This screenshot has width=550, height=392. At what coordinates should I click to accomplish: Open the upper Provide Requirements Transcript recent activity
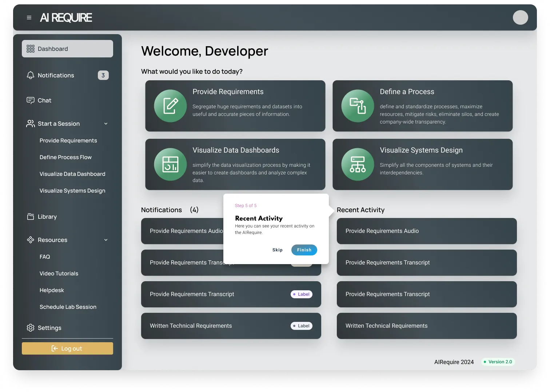click(427, 263)
